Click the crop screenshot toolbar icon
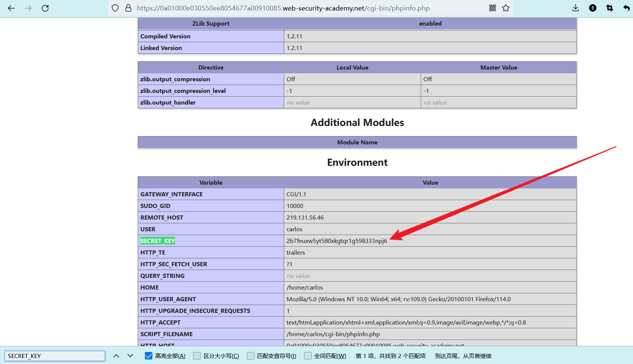 610,8
